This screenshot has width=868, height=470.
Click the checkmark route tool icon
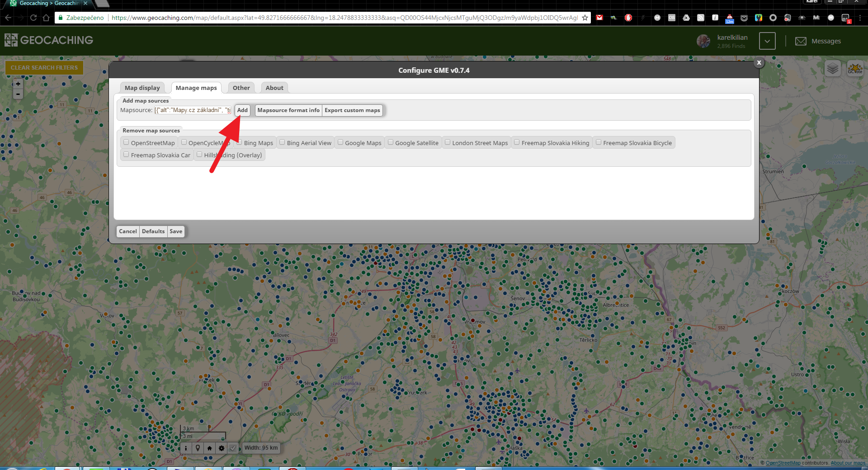pos(233,448)
